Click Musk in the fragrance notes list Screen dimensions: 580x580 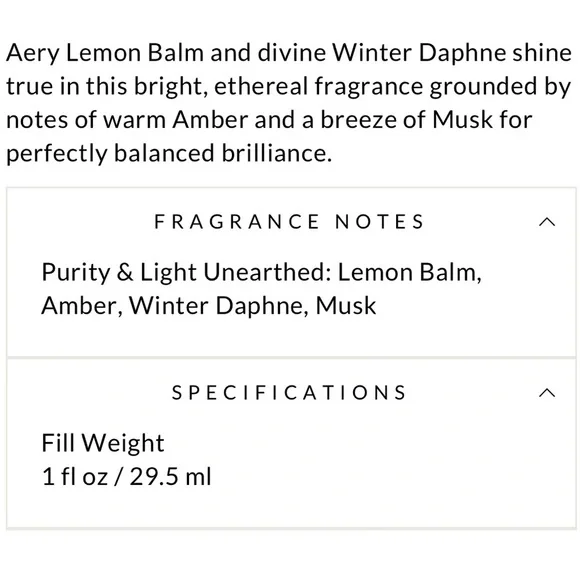point(346,306)
